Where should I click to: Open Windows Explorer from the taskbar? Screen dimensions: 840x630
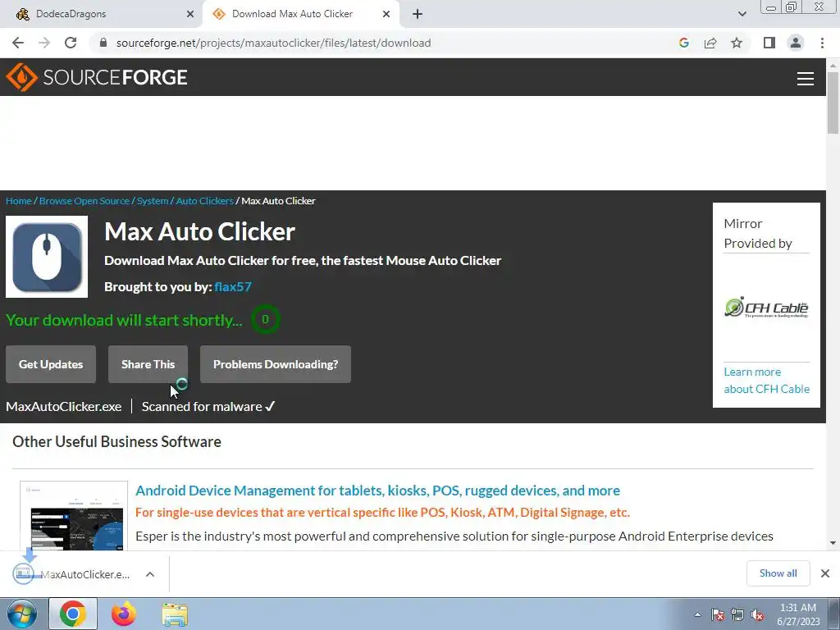click(x=175, y=614)
